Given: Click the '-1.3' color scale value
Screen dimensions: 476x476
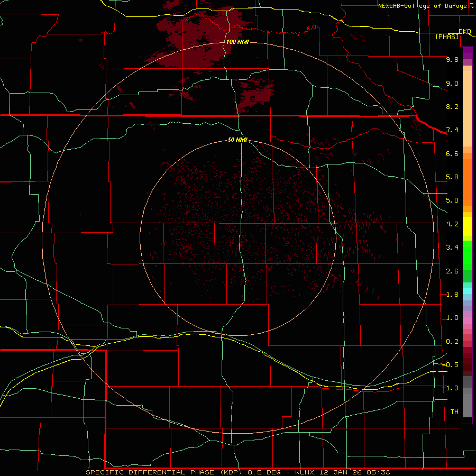Looking at the screenshot, I should point(451,388).
